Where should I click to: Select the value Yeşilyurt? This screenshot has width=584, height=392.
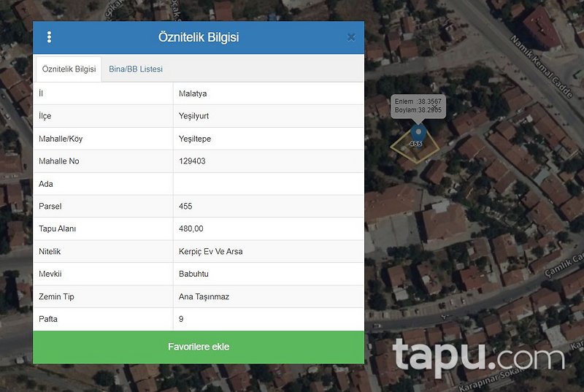(193, 116)
